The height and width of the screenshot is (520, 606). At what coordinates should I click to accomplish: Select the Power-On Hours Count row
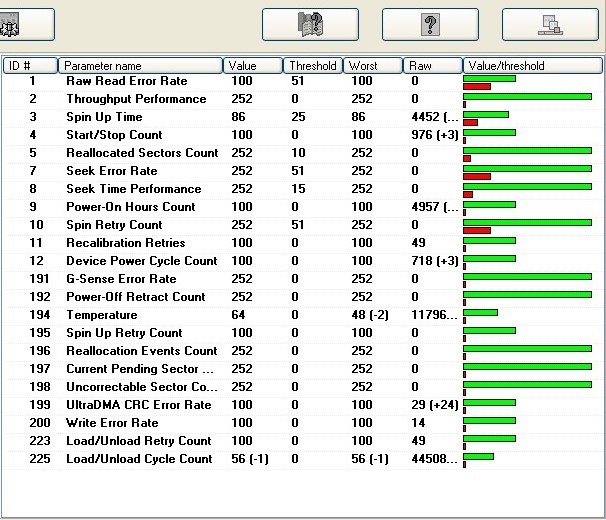coord(303,207)
